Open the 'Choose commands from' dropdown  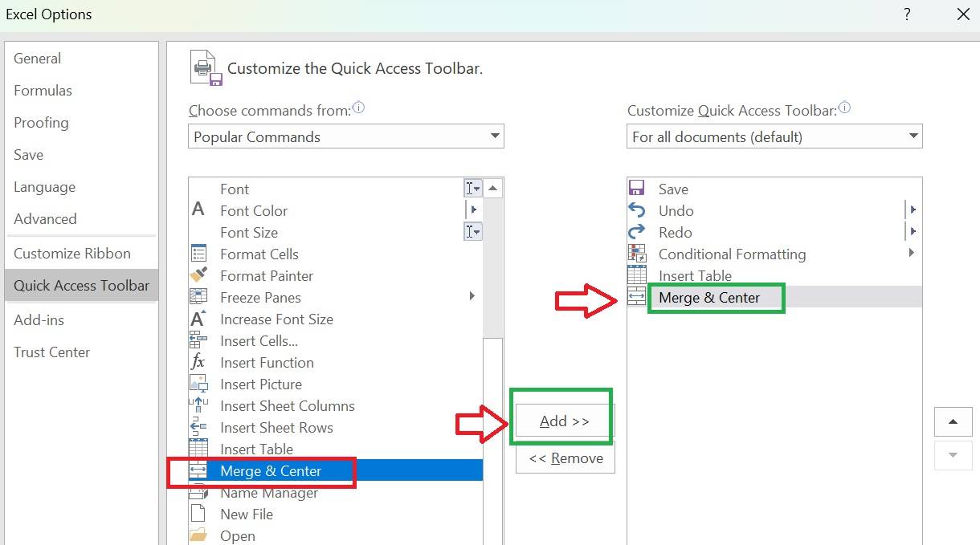pos(346,136)
